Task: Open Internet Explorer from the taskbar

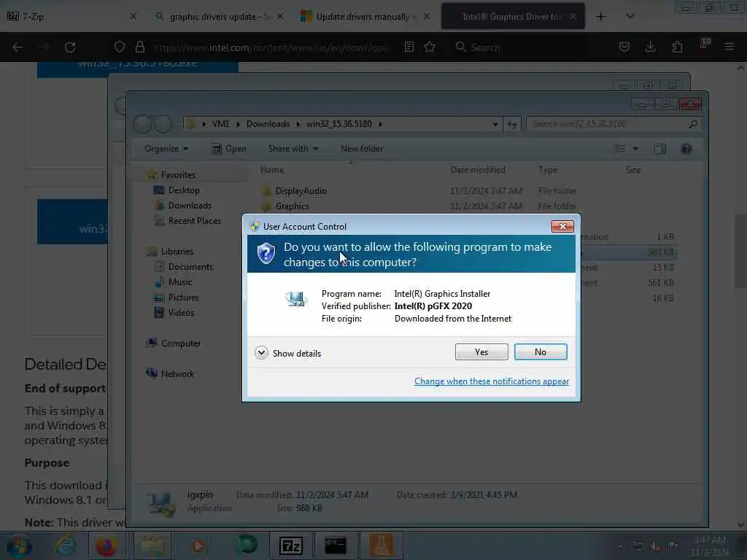Action: (65, 546)
